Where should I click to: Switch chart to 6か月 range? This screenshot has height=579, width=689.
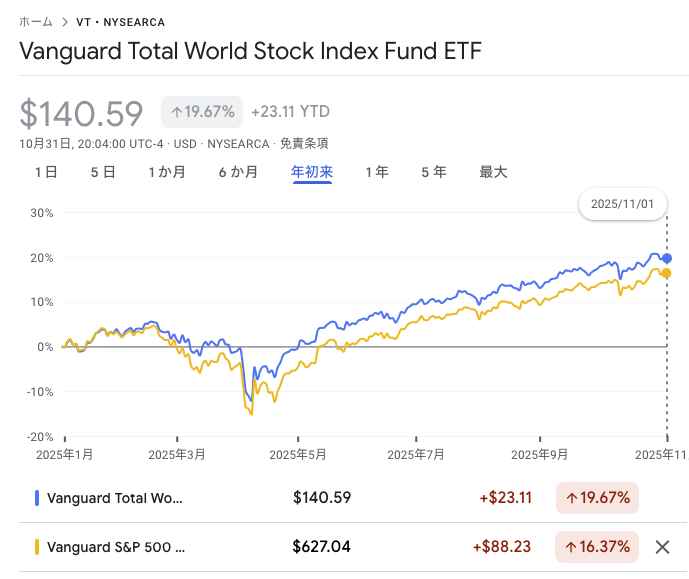[x=238, y=172]
